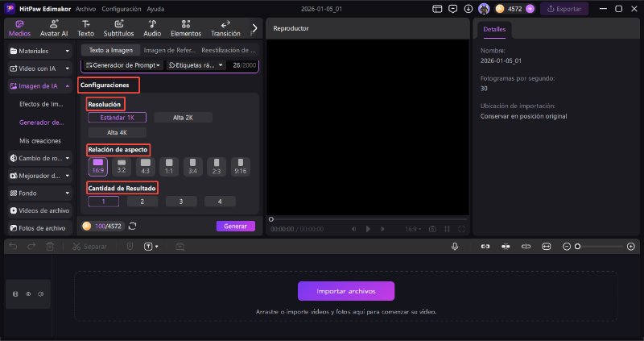Toggle track visibility eye icon in timeline
Image resolution: width=644 pixels, height=341 pixels.
(x=27, y=294)
